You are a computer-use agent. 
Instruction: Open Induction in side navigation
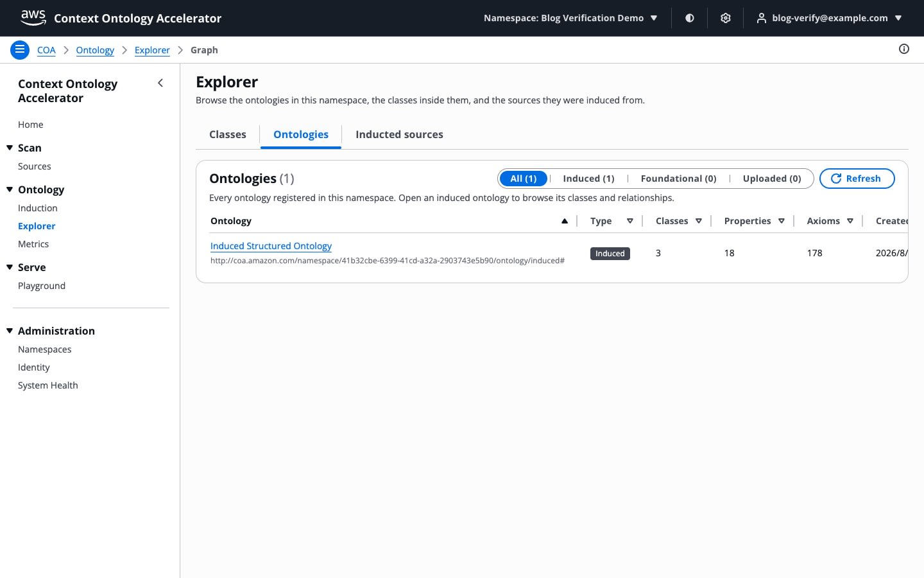38,208
